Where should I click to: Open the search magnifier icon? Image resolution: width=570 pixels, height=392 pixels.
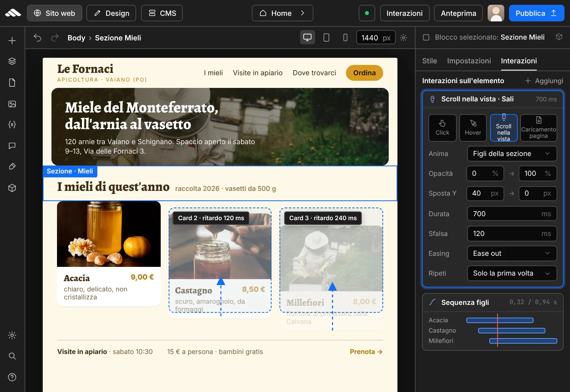(12, 356)
